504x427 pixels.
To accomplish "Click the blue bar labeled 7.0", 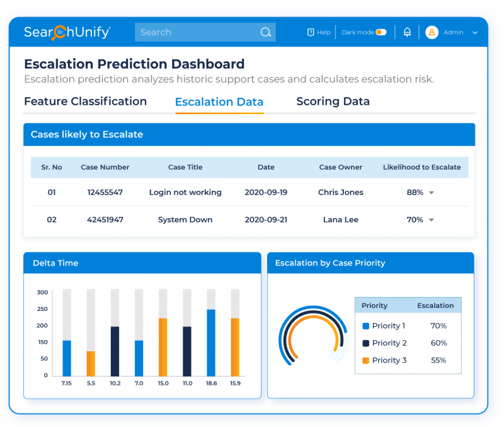I will pos(139,358).
